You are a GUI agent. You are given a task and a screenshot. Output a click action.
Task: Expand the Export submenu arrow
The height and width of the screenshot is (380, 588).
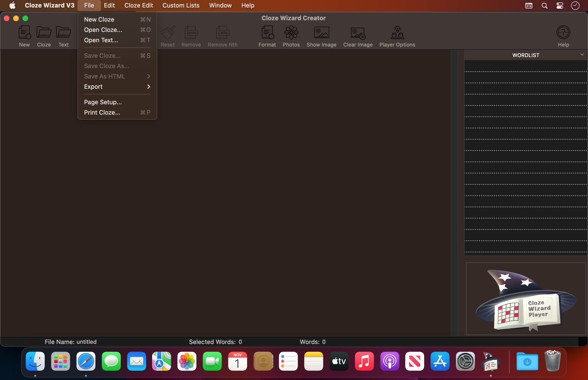148,87
